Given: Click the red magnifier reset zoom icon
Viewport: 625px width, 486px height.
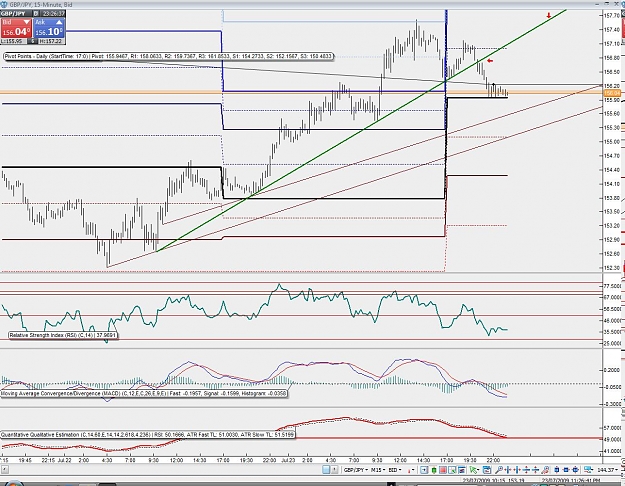Looking at the screenshot, I should point(545,470).
